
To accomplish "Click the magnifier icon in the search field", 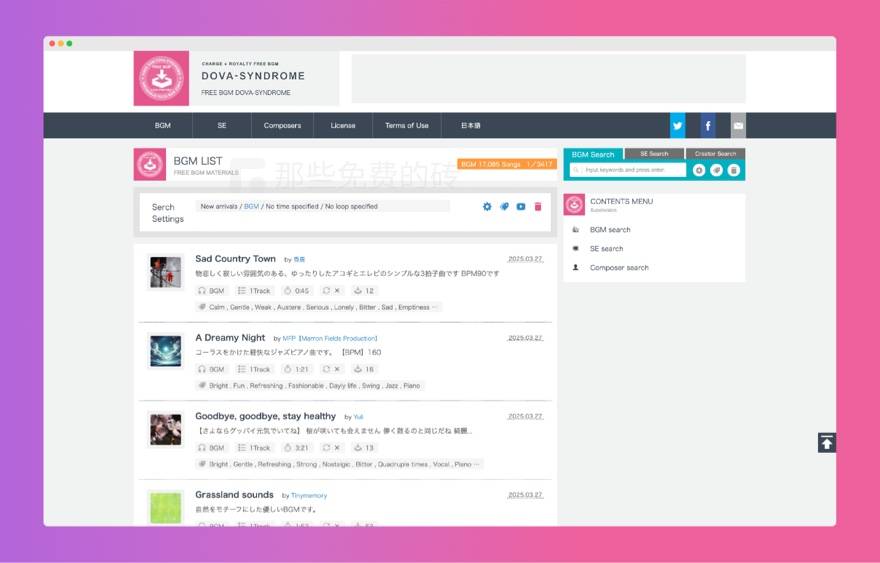I will click(x=576, y=170).
